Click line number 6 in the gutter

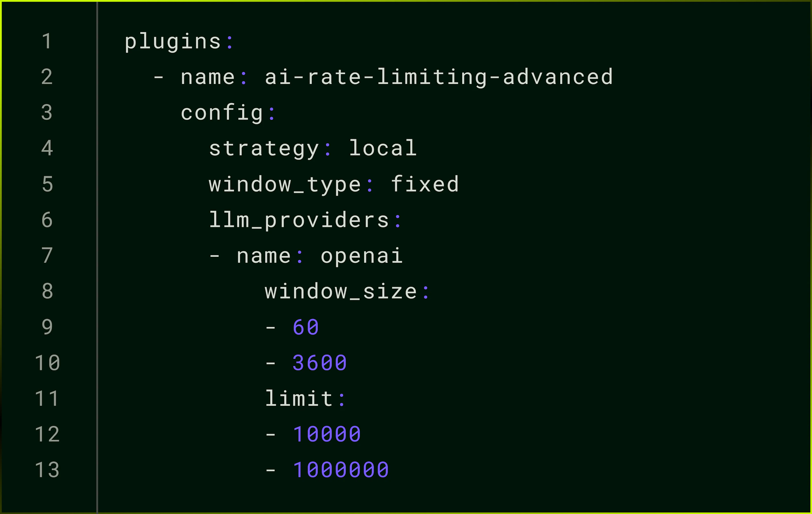pos(47,220)
